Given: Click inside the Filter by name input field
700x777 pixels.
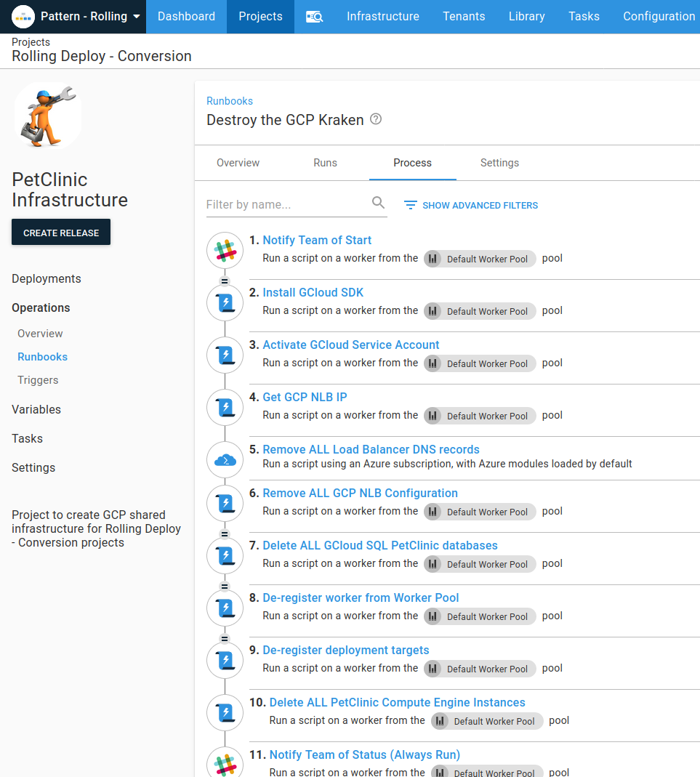Looking at the screenshot, I should [x=283, y=204].
